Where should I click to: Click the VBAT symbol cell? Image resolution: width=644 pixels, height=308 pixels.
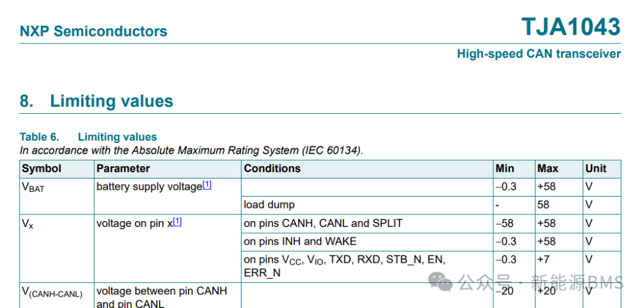point(33,187)
